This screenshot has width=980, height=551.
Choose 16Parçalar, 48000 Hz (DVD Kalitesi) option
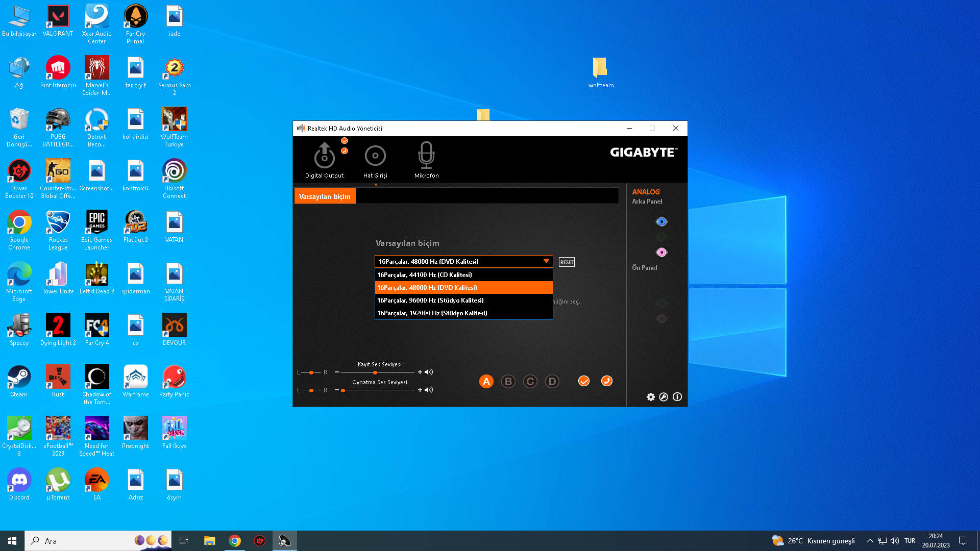tap(463, 287)
